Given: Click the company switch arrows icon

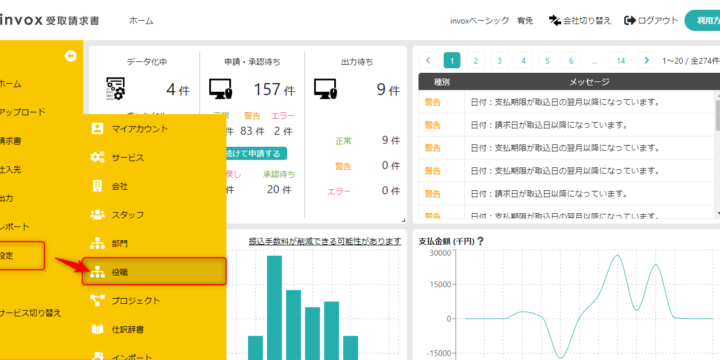Looking at the screenshot, I should coord(555,20).
